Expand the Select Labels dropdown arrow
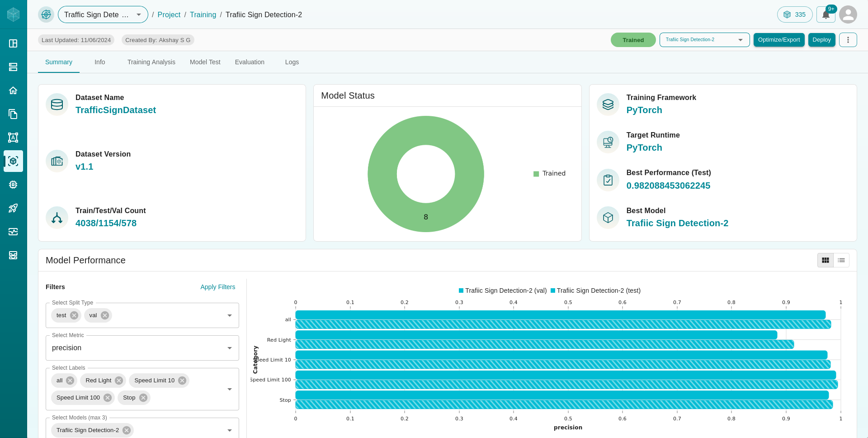868x438 pixels. coord(230,389)
